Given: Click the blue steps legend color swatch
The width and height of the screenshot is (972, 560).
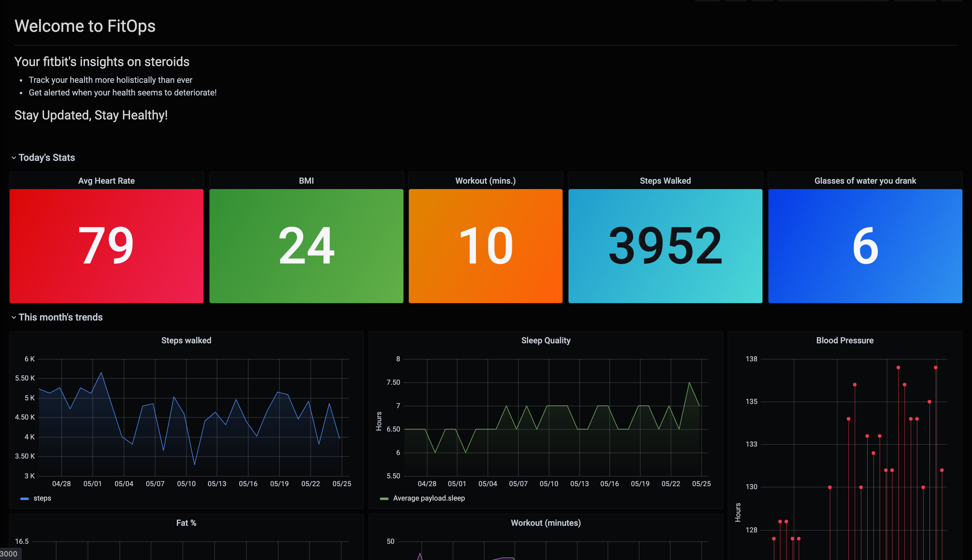Looking at the screenshot, I should click(25, 498).
